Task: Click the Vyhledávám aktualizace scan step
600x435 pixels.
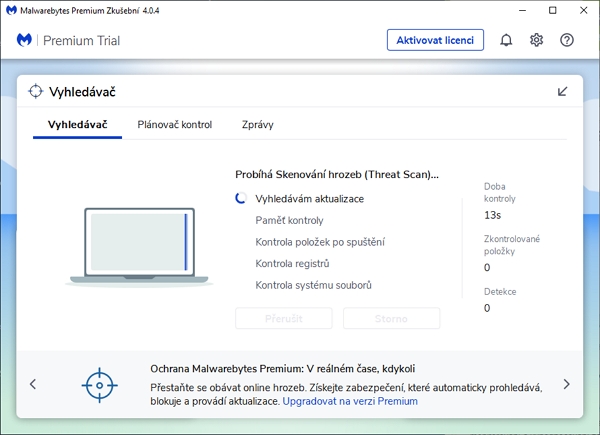Action: tap(309, 199)
